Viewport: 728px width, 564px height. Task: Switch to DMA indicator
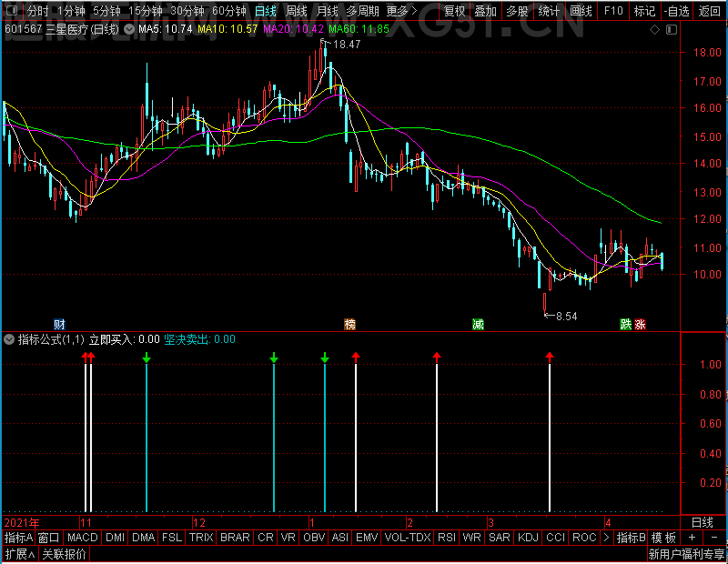coord(144,538)
